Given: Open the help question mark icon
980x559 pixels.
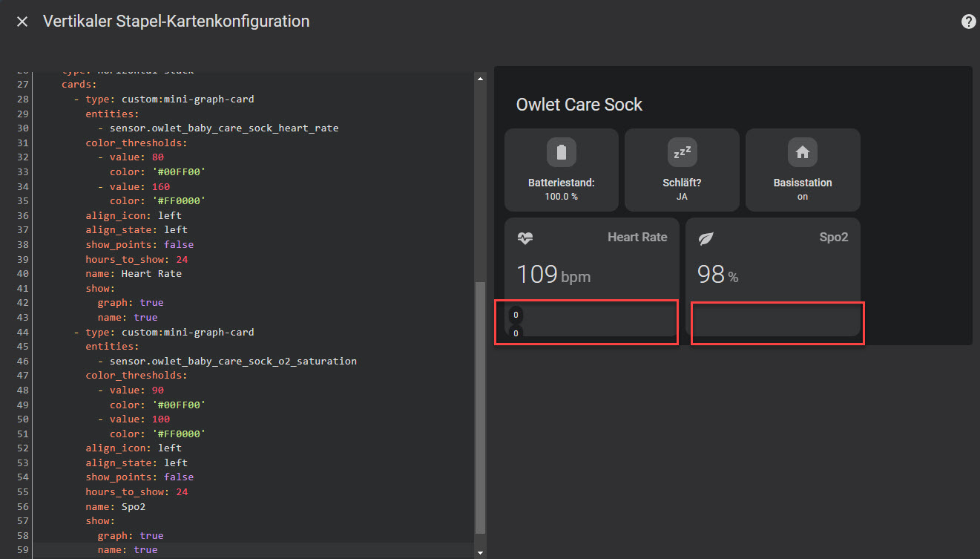Looking at the screenshot, I should (x=968, y=21).
